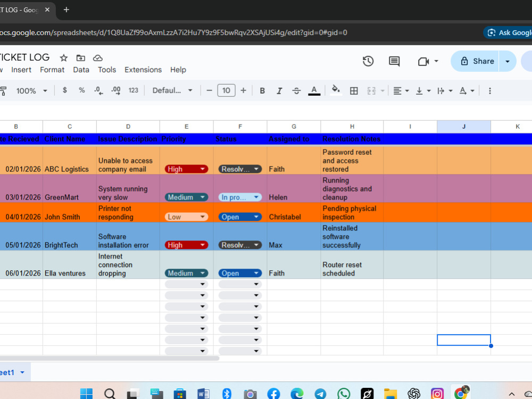This screenshot has width=532, height=399.
Task: Decrease font size minus button
Action: coord(209,90)
